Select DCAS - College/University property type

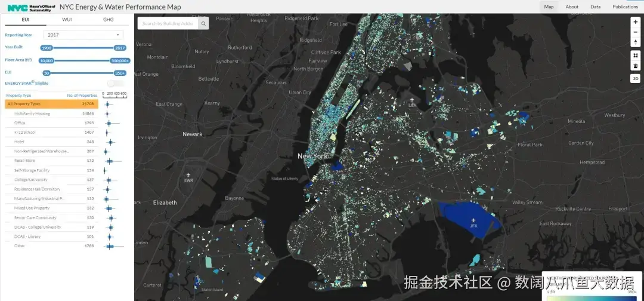(51, 227)
